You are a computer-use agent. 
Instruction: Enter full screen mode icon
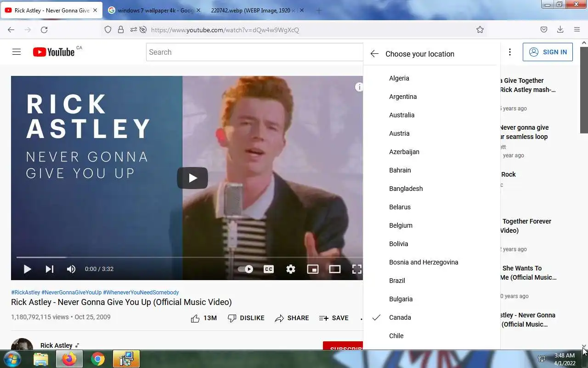click(x=357, y=269)
